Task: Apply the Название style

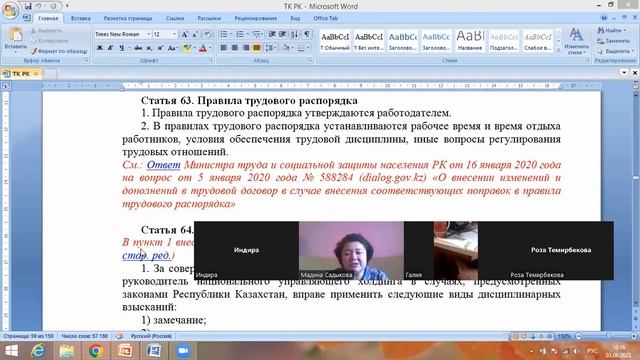Action: [470, 41]
